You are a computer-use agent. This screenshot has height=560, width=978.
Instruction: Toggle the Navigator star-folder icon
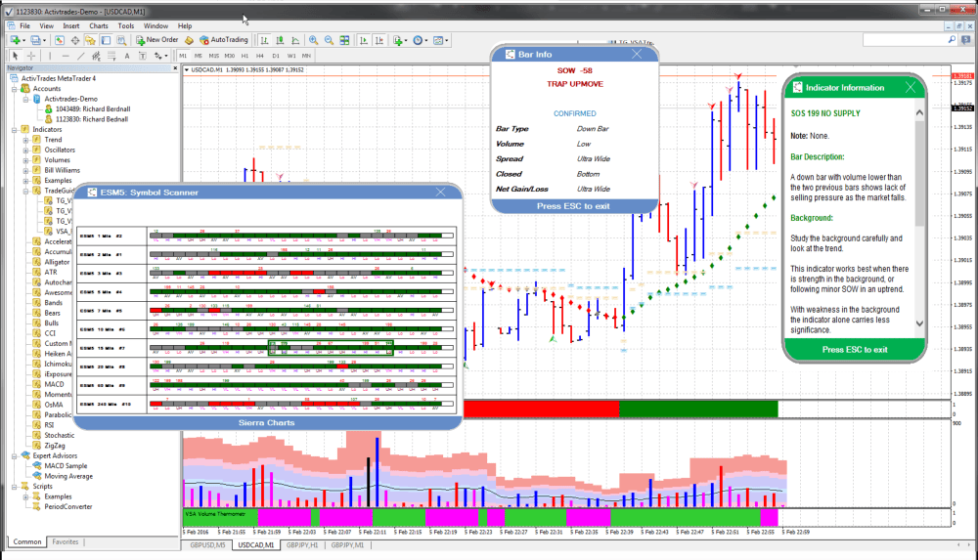pyautogui.click(x=90, y=40)
